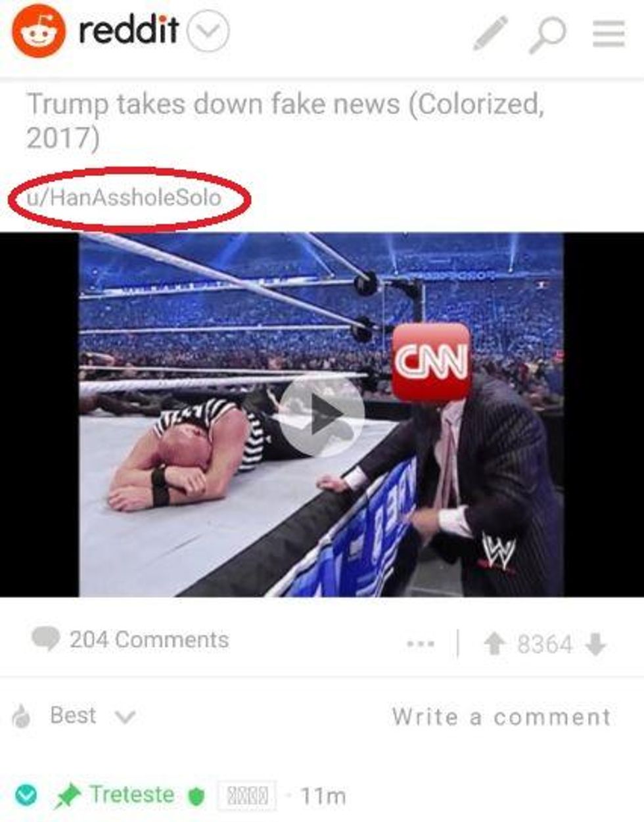This screenshot has width=644, height=822.
Task: Open commenter Treteste's profile
Action: click(x=132, y=794)
